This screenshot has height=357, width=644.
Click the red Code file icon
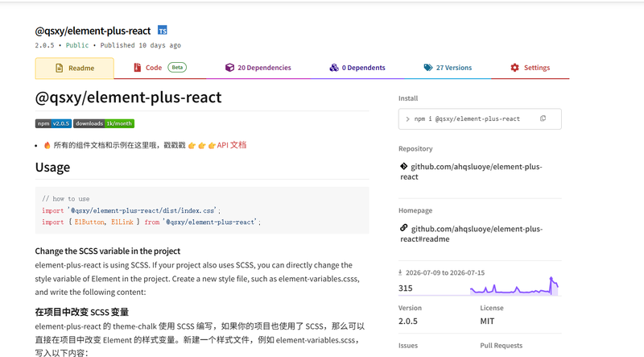(137, 68)
